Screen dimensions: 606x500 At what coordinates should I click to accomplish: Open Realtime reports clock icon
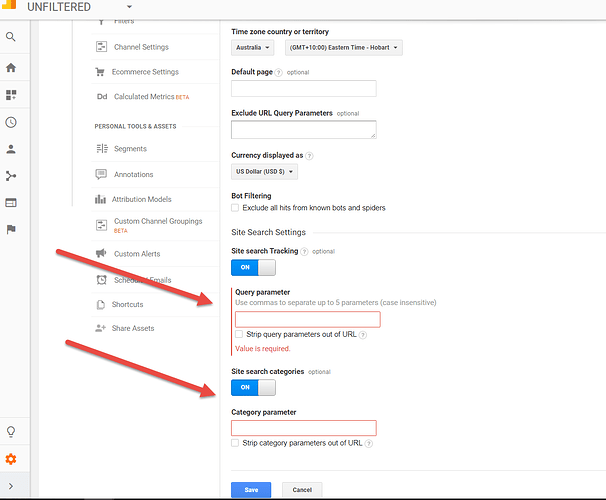[x=11, y=122]
